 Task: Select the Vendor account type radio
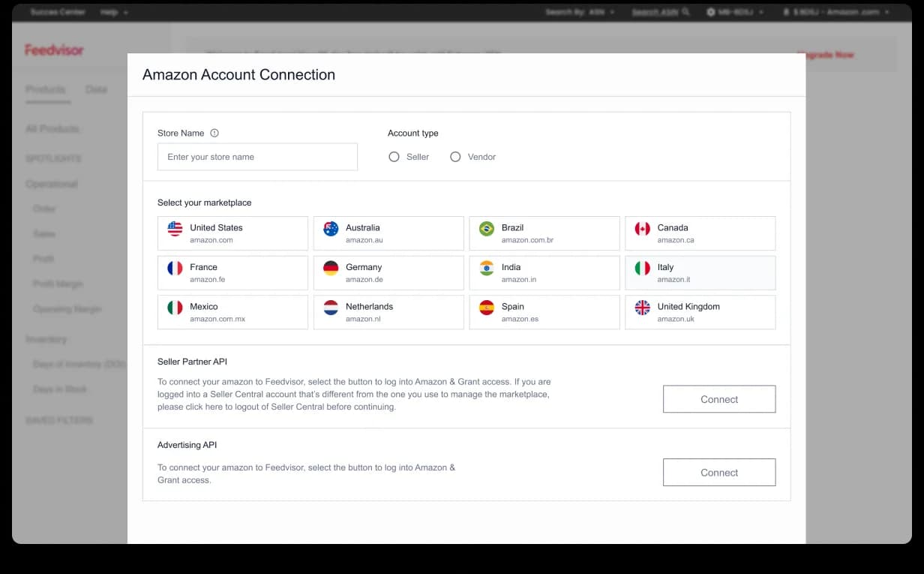pyautogui.click(x=455, y=157)
